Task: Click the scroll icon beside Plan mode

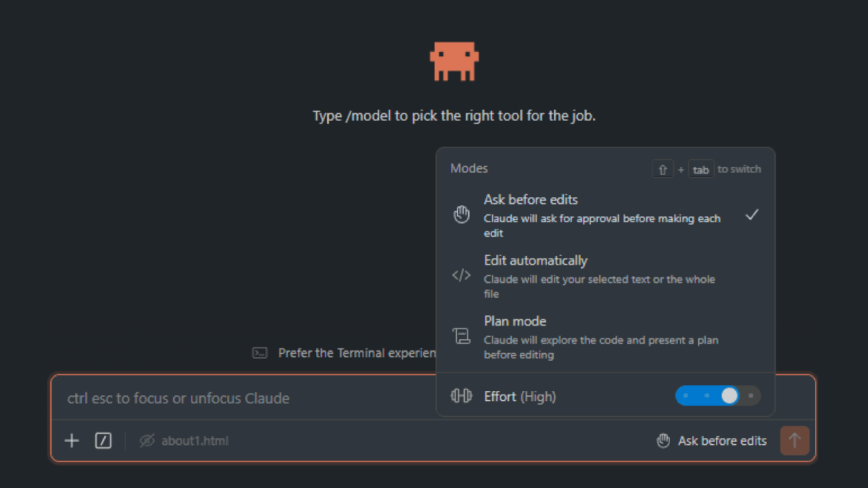Action: [461, 336]
